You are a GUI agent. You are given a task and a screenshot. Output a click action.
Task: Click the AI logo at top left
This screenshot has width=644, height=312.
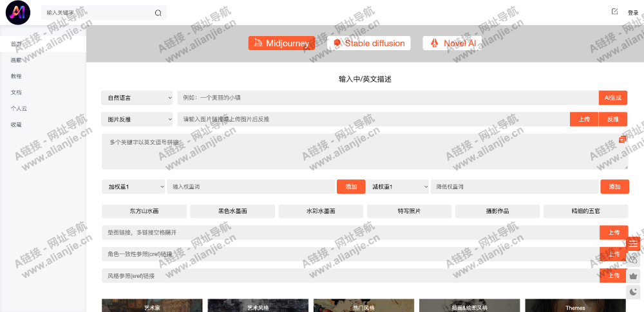tap(17, 13)
